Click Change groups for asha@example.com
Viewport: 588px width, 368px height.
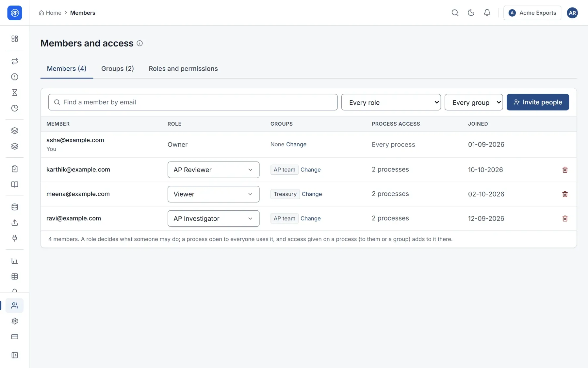[296, 145]
